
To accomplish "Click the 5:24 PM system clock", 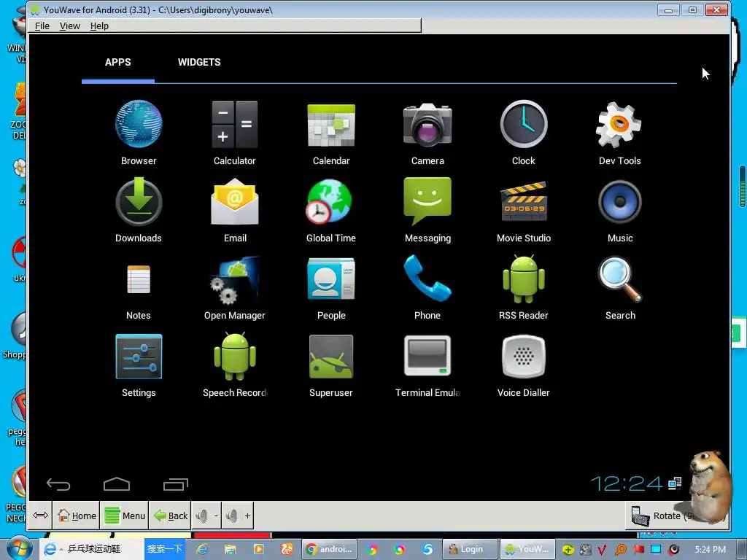I will coord(710,550).
